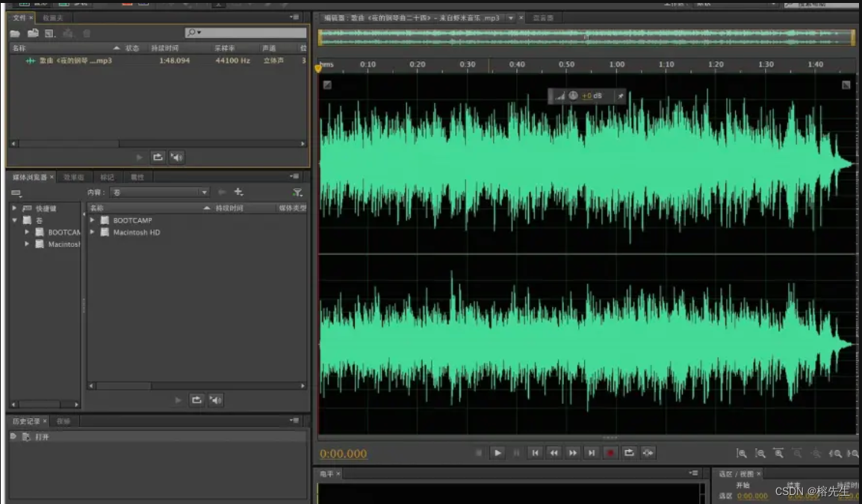Viewport: 862px width, 504px height.
Task: Select the 打开 history entry
Action: click(158, 437)
